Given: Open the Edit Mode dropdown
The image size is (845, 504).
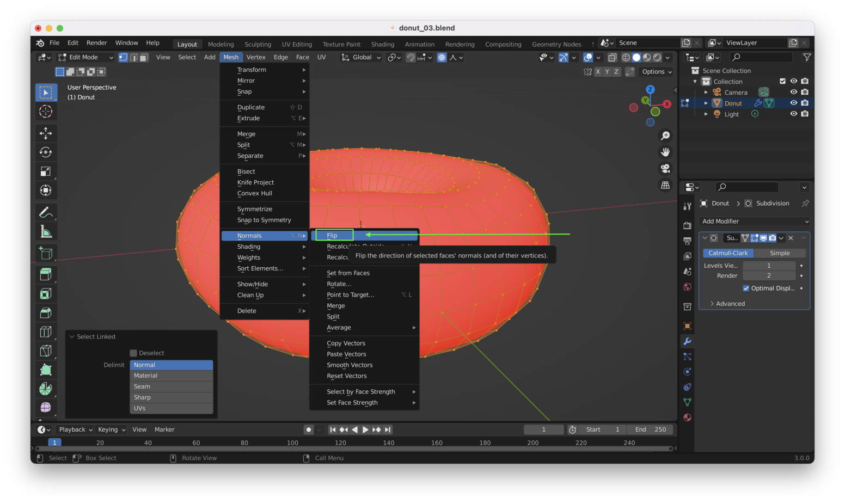Looking at the screenshot, I should pyautogui.click(x=85, y=57).
